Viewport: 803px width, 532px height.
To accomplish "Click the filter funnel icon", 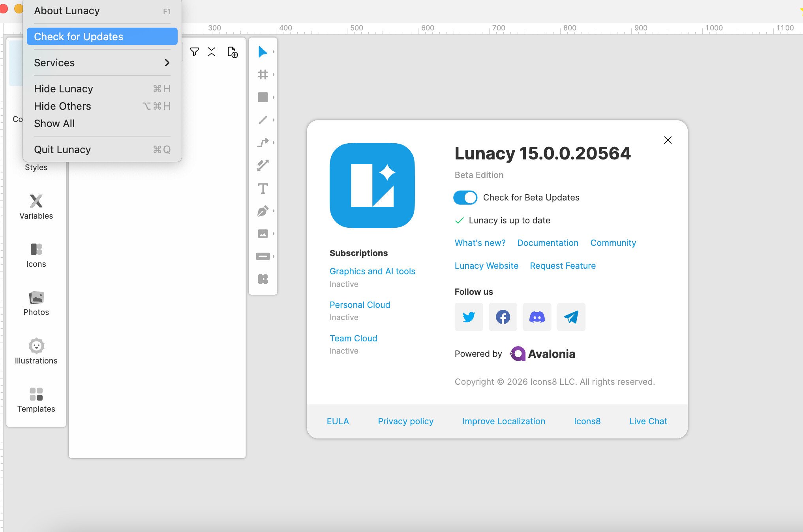I will point(194,52).
